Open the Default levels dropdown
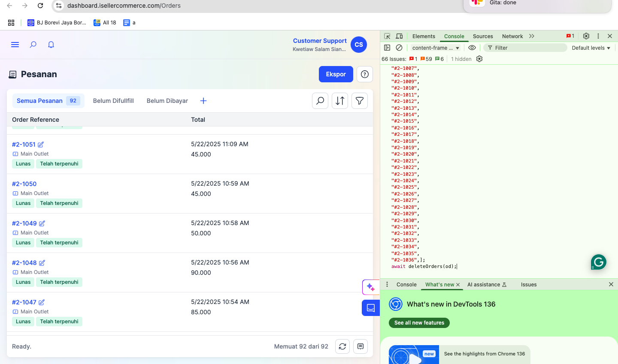This screenshot has width=618, height=364. click(591, 48)
